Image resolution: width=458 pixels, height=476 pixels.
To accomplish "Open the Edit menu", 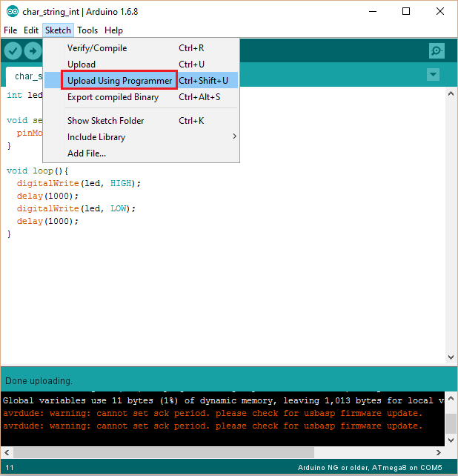I will 31,30.
